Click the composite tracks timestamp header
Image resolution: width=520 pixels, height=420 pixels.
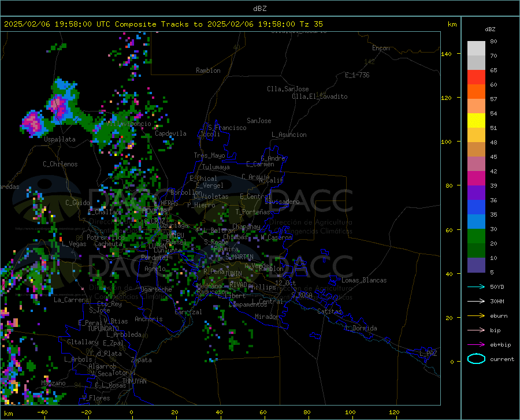click(163, 24)
